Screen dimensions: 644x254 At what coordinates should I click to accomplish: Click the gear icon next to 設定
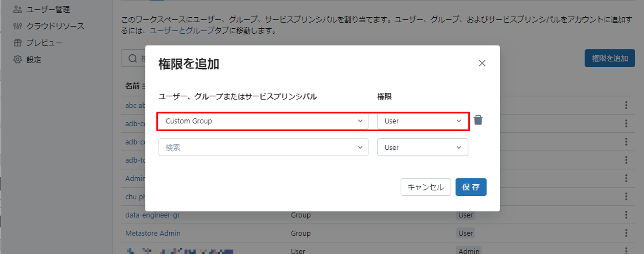tap(17, 59)
